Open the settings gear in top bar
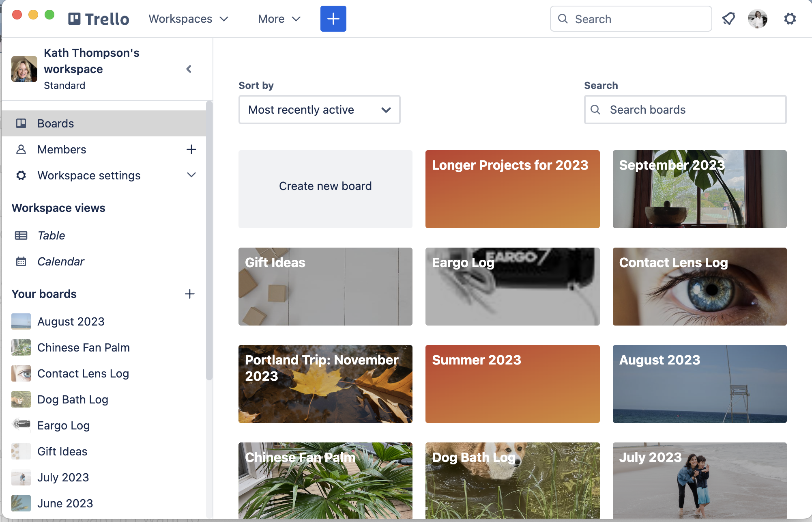Screen dimensions: 812x522 [790, 19]
